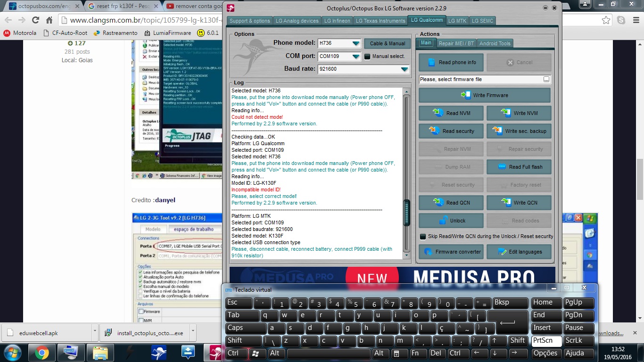Switch to LG Texas Instruments tab
644x362 pixels.
[x=380, y=21]
